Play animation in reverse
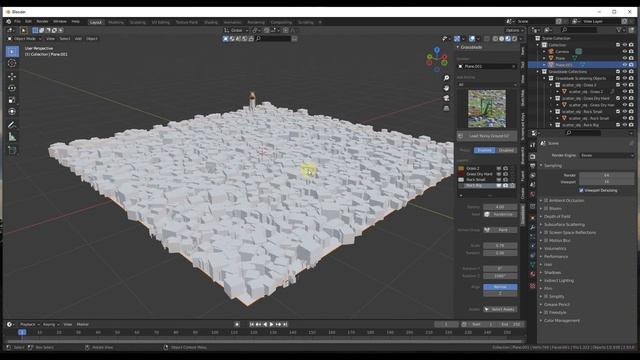640x360 pixels. 265,324
